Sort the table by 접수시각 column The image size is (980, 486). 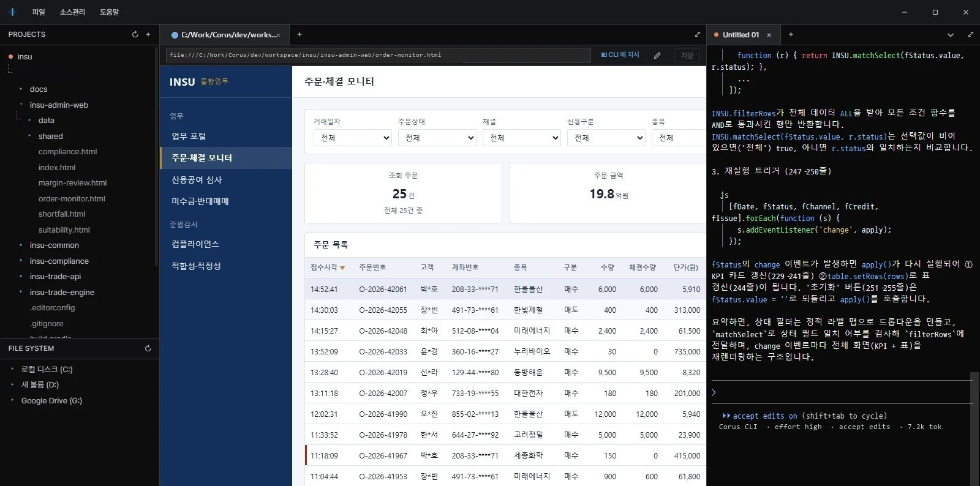(328, 267)
